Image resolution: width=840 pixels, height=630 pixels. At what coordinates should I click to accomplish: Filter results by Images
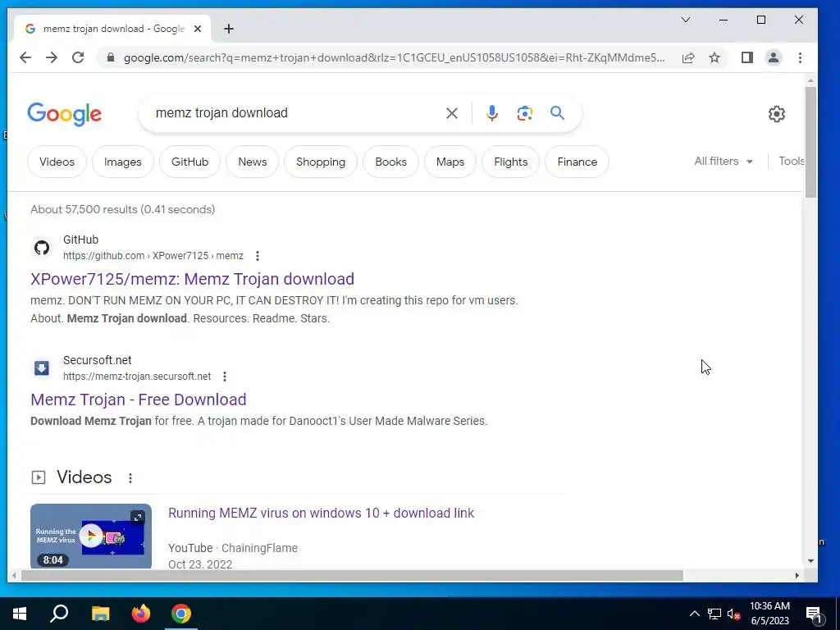(x=123, y=162)
